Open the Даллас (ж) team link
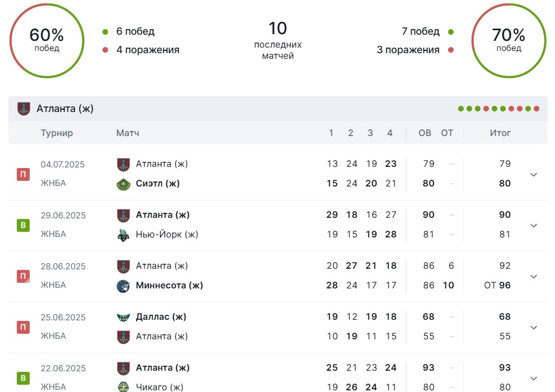555x392 pixels. coord(161,316)
